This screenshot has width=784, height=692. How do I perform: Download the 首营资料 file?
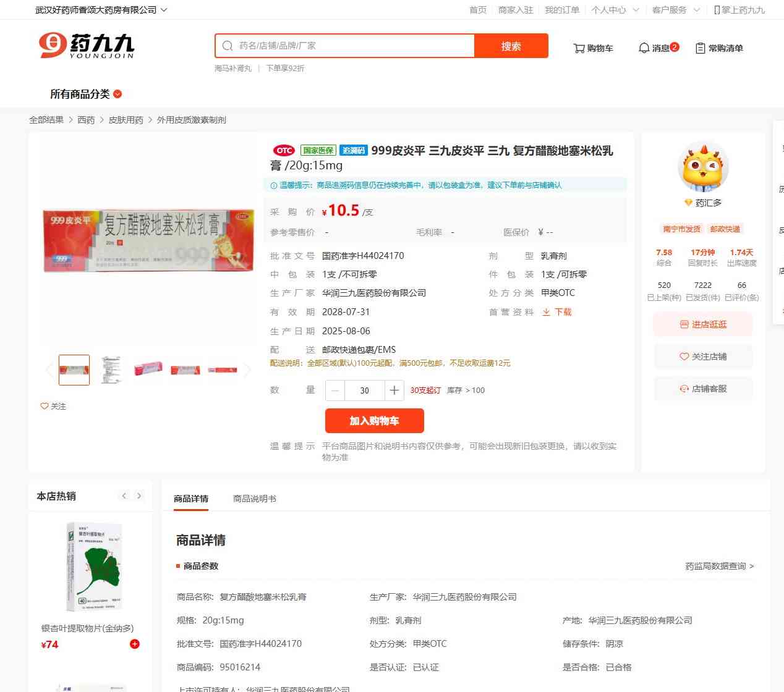(557, 312)
